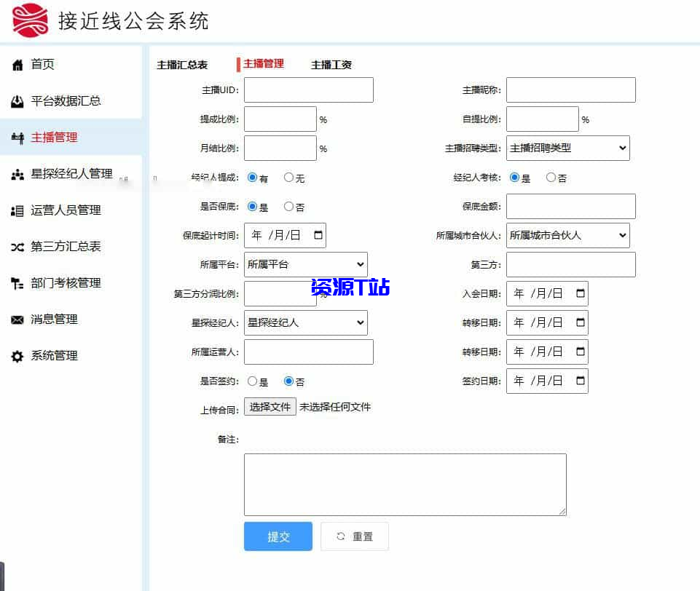Open the 所属平台 dropdown
The image size is (700, 591).
tap(305, 264)
